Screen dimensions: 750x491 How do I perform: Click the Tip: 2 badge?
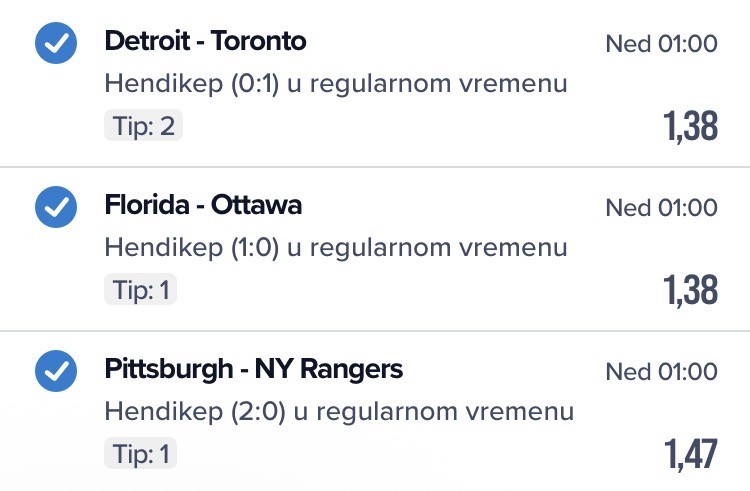click(143, 126)
